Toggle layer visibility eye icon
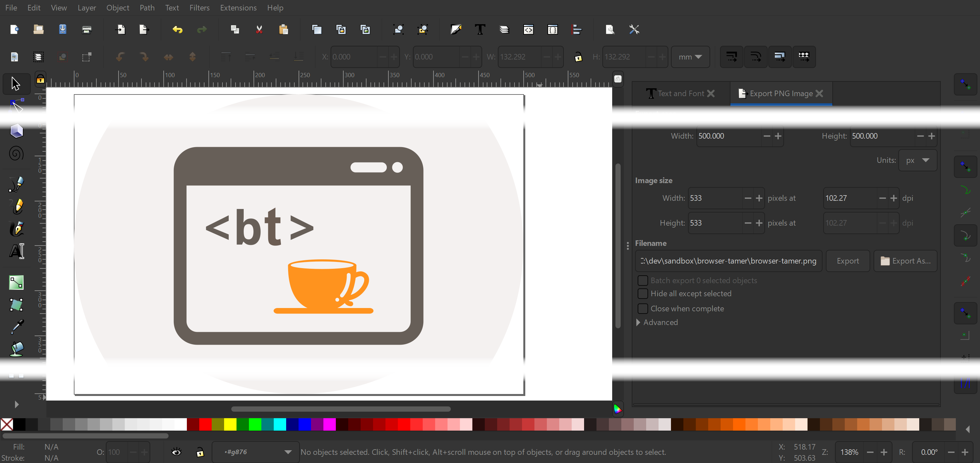 pos(176,452)
